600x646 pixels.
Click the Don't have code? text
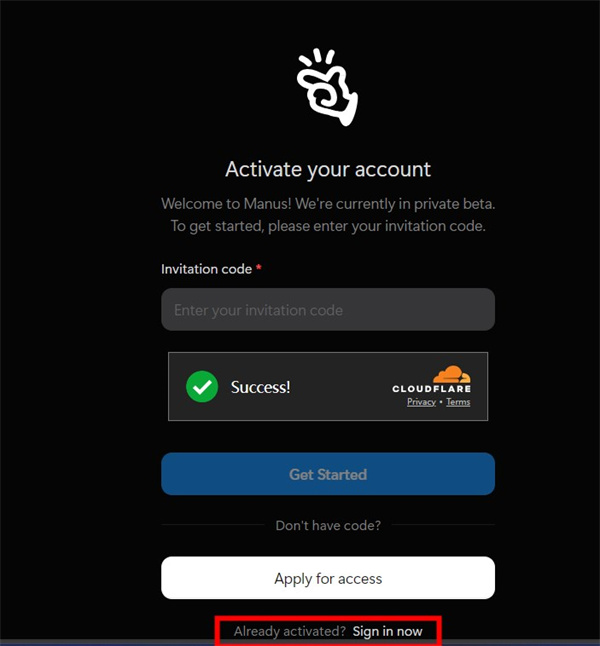328,525
